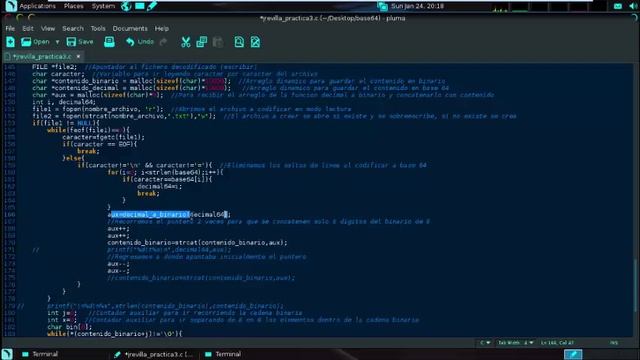Image resolution: width=640 pixels, height=360 pixels.
Task: Click the network tray icon beside the volume
Action: pos(618,6)
